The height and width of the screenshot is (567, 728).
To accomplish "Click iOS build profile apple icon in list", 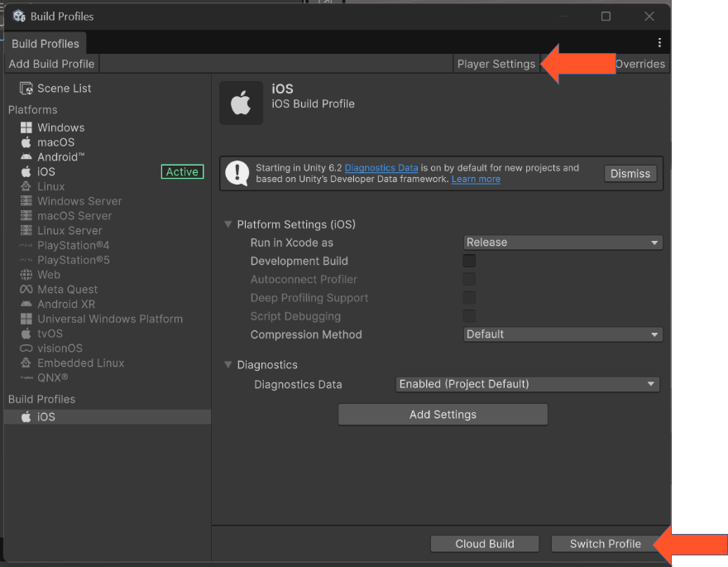I will click(x=26, y=417).
